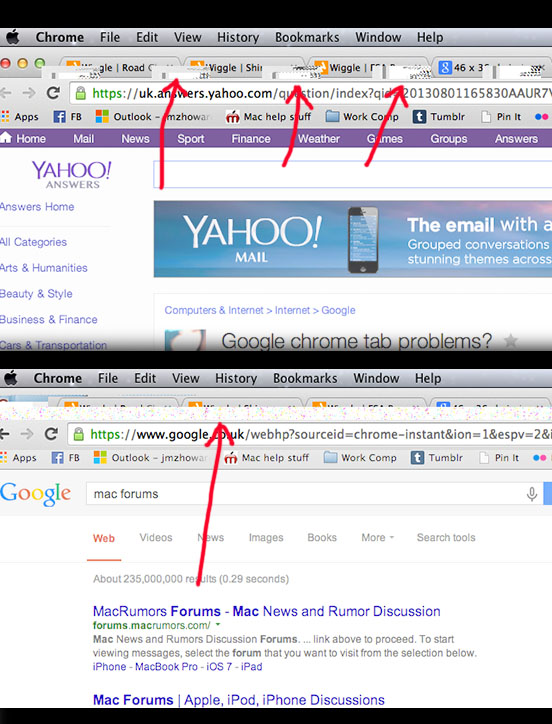
Task: Open Apps shortcut in lower bookmarks bar
Action: click(18, 458)
